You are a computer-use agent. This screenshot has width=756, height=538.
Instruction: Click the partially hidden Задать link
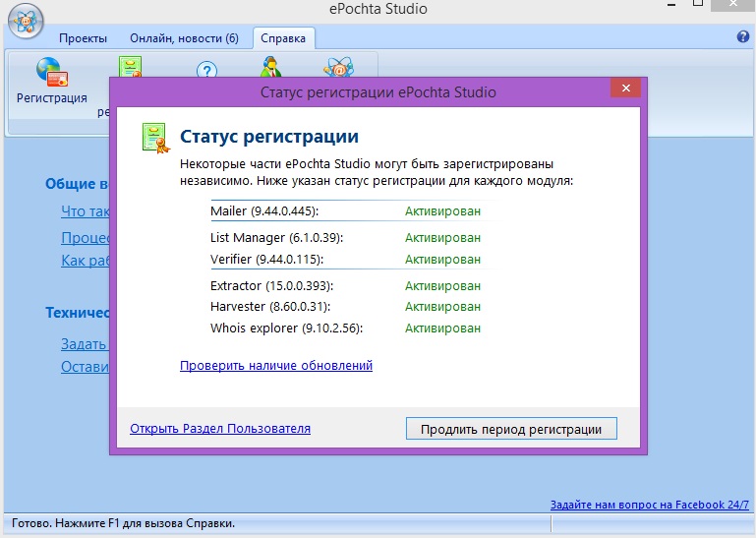pos(85,344)
